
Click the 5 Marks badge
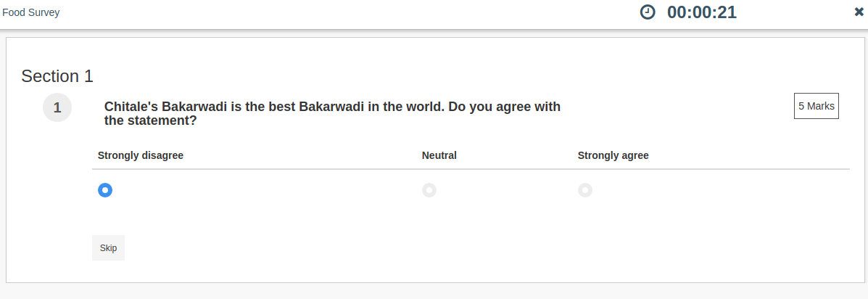(x=816, y=106)
